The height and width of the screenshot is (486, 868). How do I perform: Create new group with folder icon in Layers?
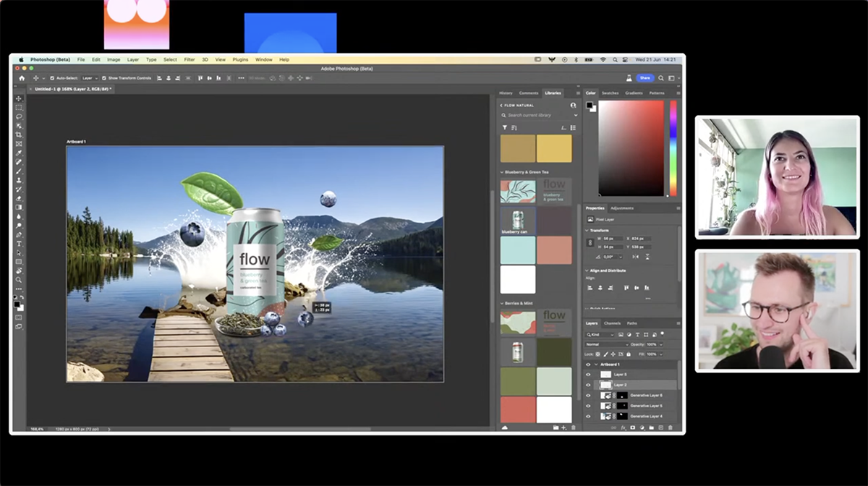(651, 427)
